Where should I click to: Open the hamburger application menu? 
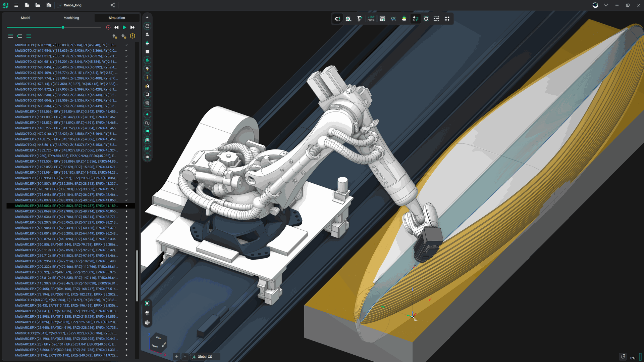[x=16, y=5]
